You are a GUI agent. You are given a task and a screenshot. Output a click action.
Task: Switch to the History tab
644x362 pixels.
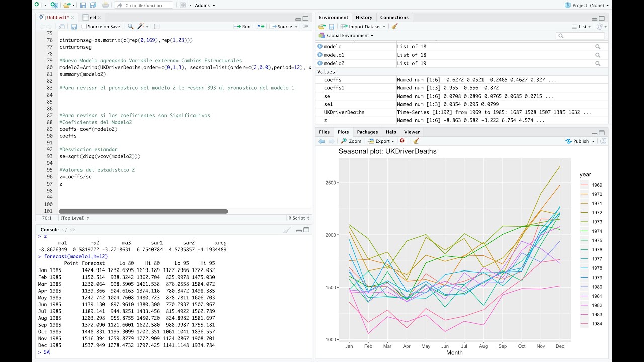(x=364, y=17)
